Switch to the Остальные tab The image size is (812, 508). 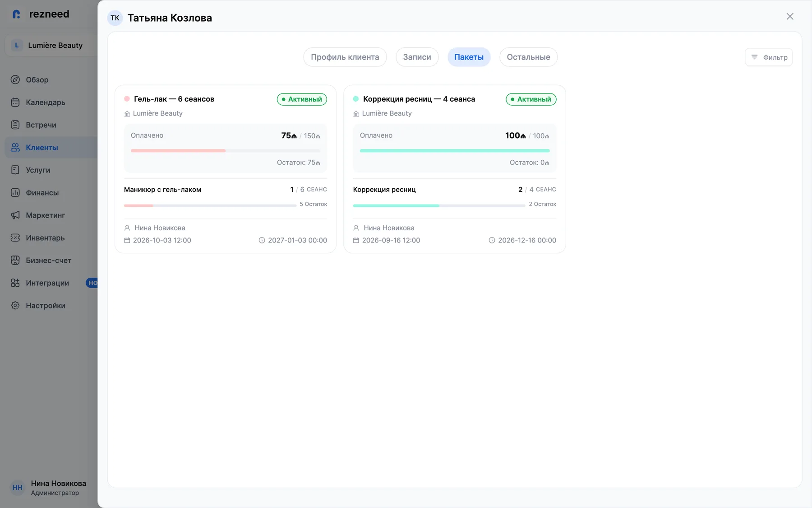(529, 57)
